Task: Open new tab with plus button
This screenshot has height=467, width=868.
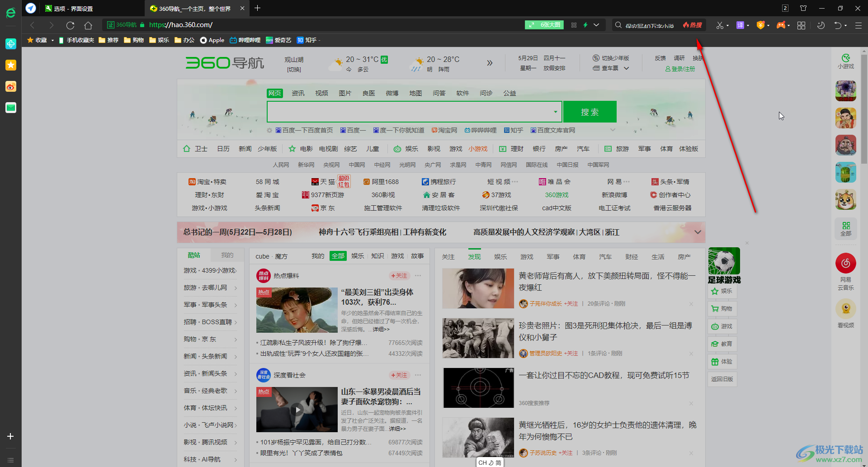Action: (257, 8)
